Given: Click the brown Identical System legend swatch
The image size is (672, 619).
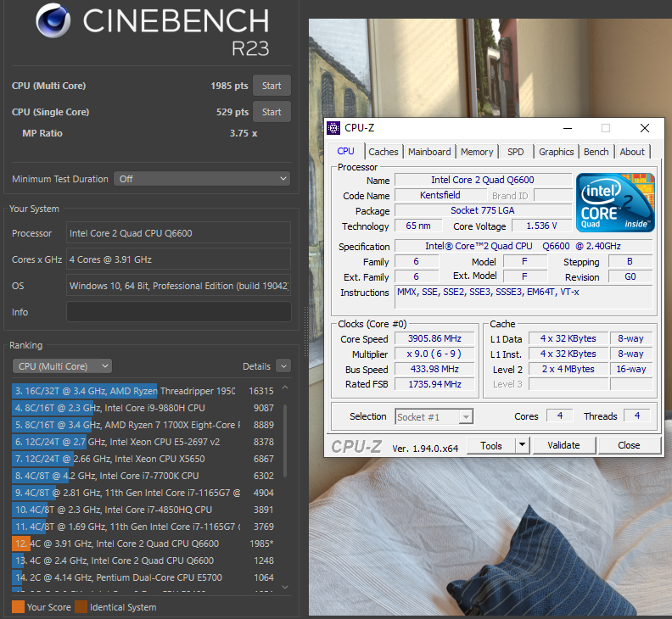Looking at the screenshot, I should [x=81, y=606].
